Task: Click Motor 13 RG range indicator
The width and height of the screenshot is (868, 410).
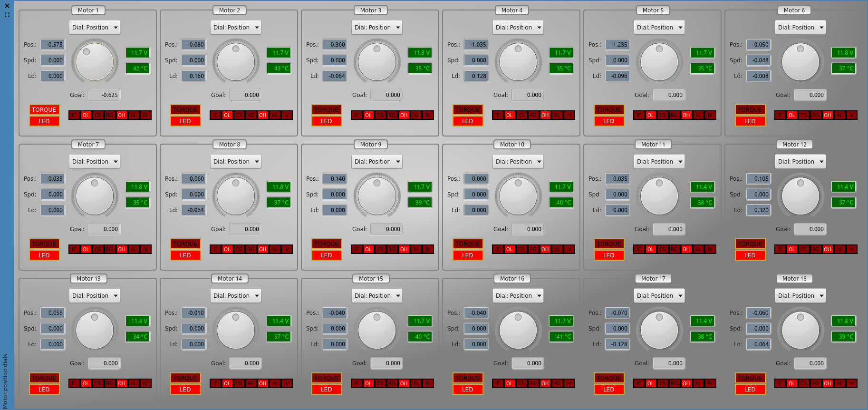Action: [110, 383]
